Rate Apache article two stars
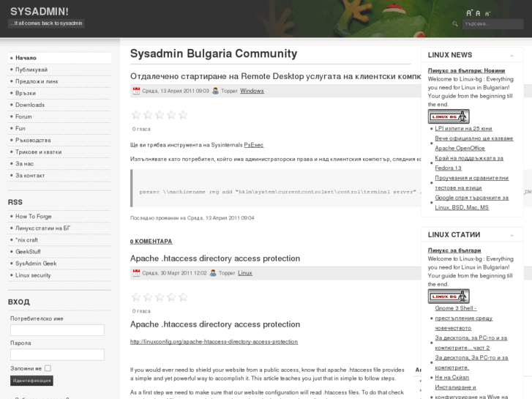The height and width of the screenshot is (399, 532). pyautogui.click(x=148, y=297)
